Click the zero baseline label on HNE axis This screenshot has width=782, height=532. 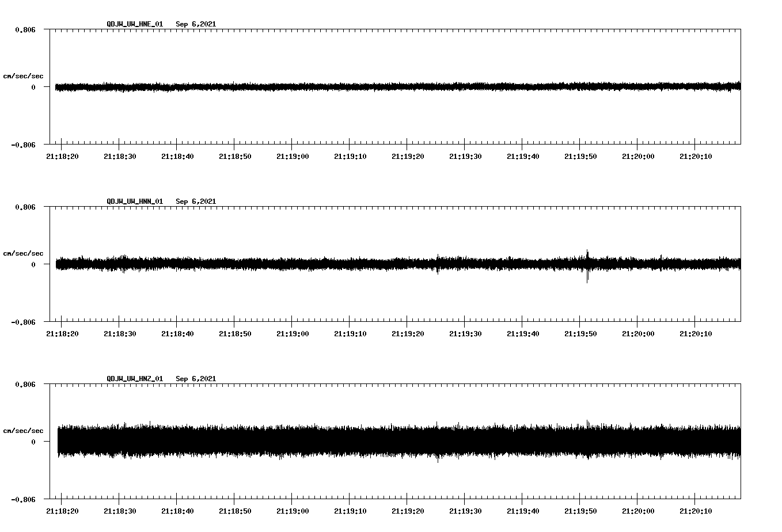click(x=33, y=87)
